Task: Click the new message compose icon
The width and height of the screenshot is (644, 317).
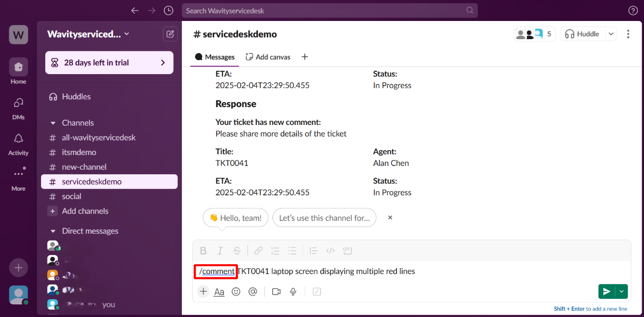Action: [170, 34]
